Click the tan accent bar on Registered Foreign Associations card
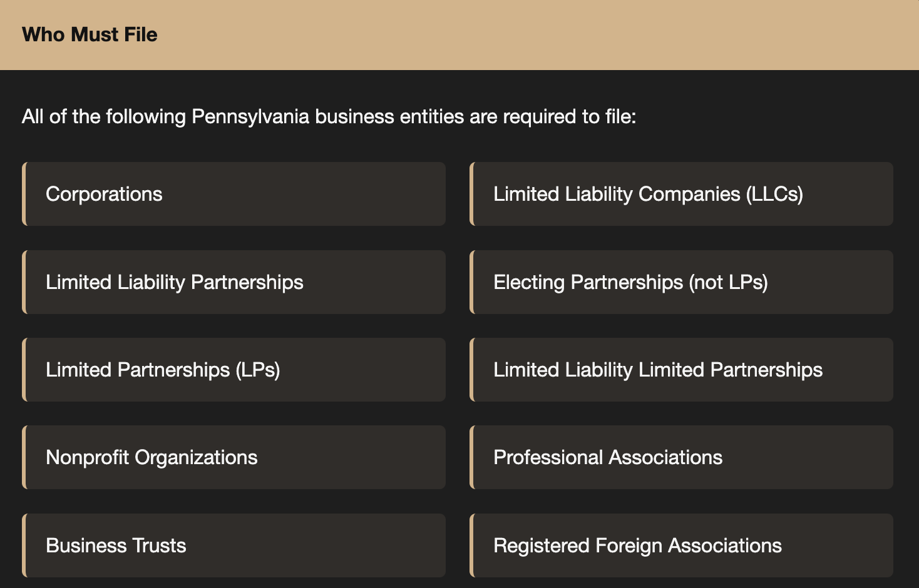Viewport: 919px width, 588px height. (x=471, y=545)
